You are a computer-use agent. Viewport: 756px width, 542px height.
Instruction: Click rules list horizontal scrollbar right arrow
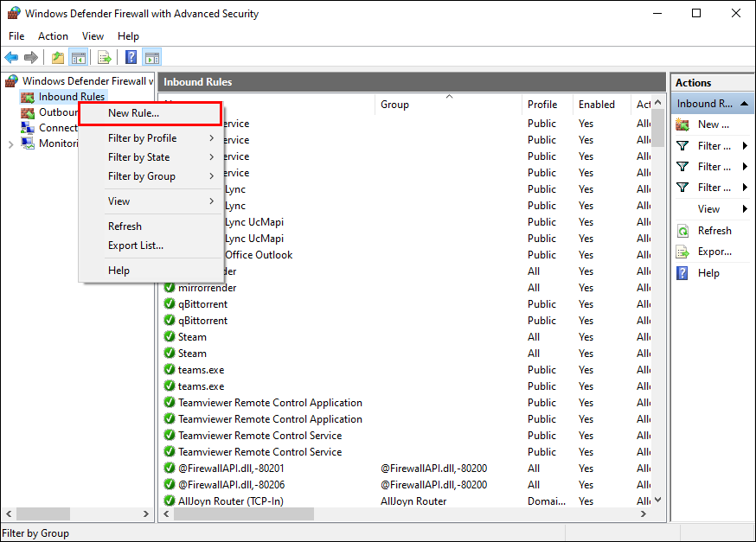tap(644, 514)
